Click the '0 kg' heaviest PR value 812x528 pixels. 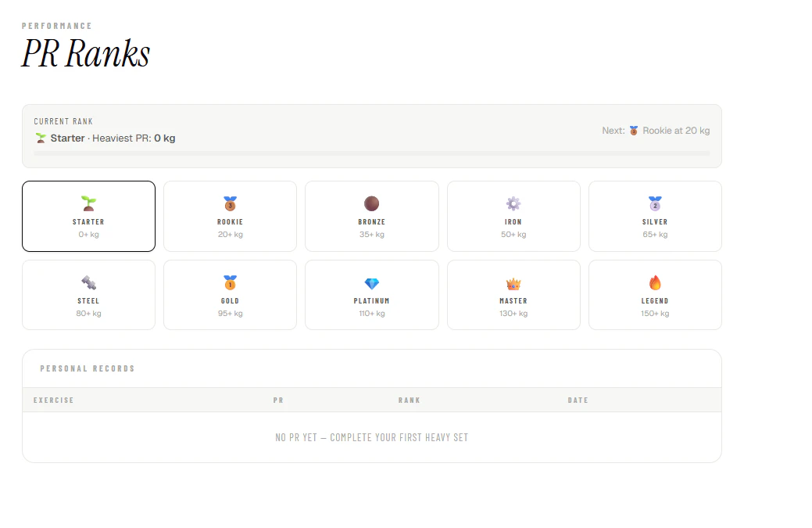coord(165,138)
